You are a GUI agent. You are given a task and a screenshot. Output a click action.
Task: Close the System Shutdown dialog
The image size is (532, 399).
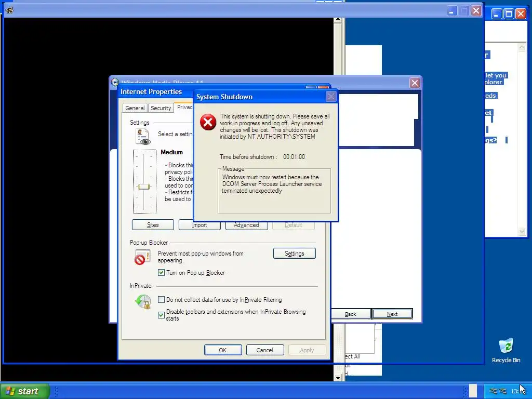tap(331, 97)
